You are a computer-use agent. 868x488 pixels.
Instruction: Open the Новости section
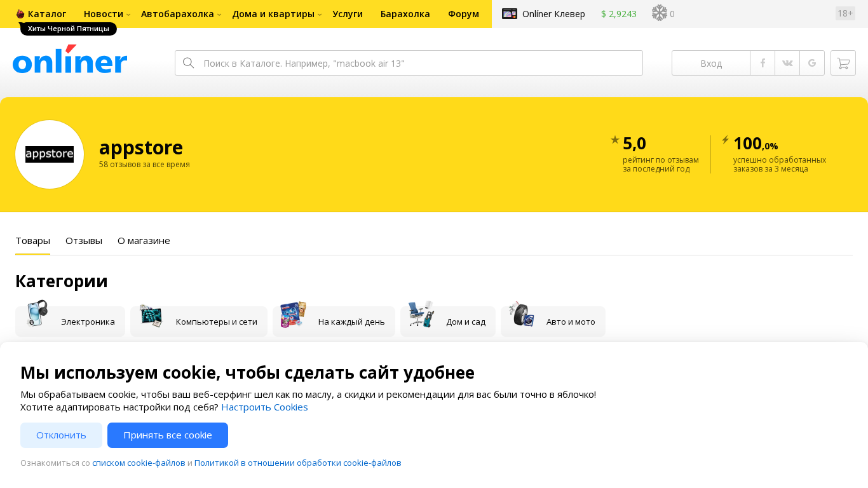104,14
